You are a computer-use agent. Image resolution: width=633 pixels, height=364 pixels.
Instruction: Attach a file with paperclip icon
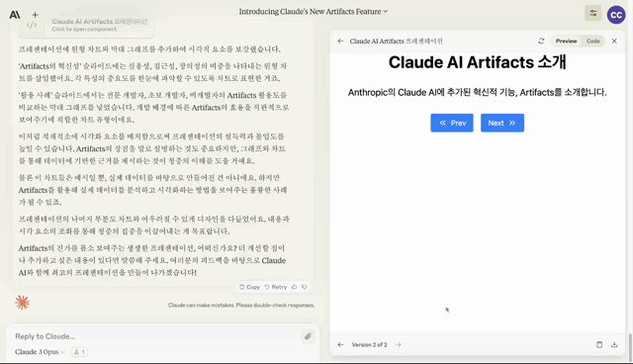click(308, 336)
